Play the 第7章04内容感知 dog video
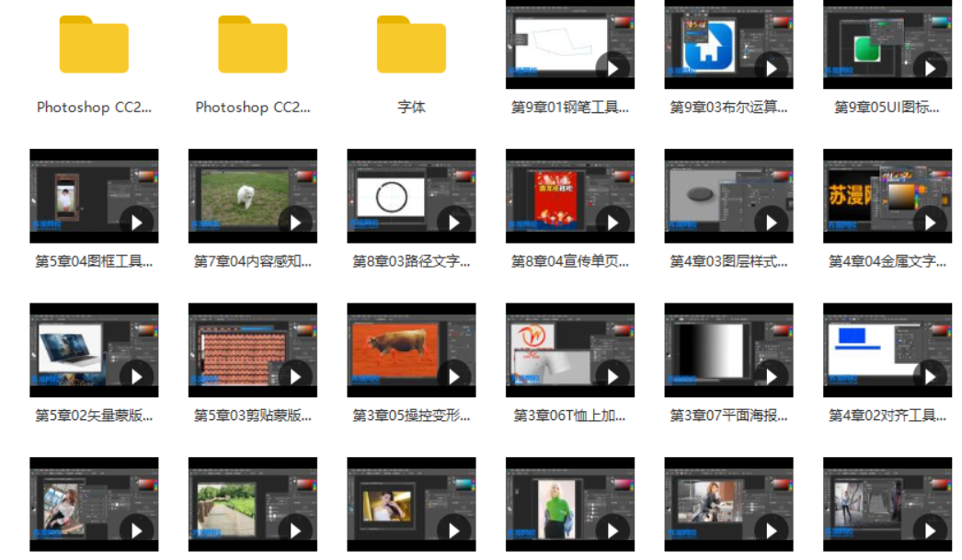This screenshot has width=962, height=560. (x=295, y=222)
